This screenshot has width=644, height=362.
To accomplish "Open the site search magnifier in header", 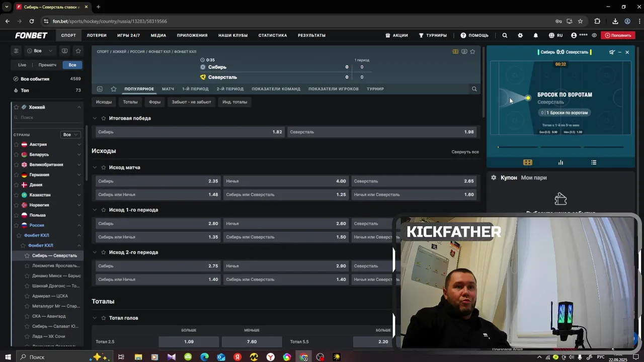I will click(505, 35).
